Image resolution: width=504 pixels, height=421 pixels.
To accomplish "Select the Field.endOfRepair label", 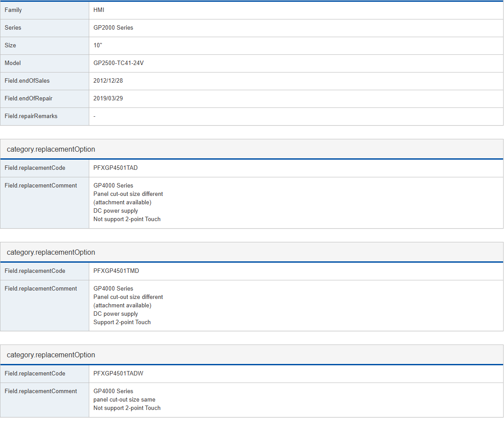I will [x=28, y=99].
